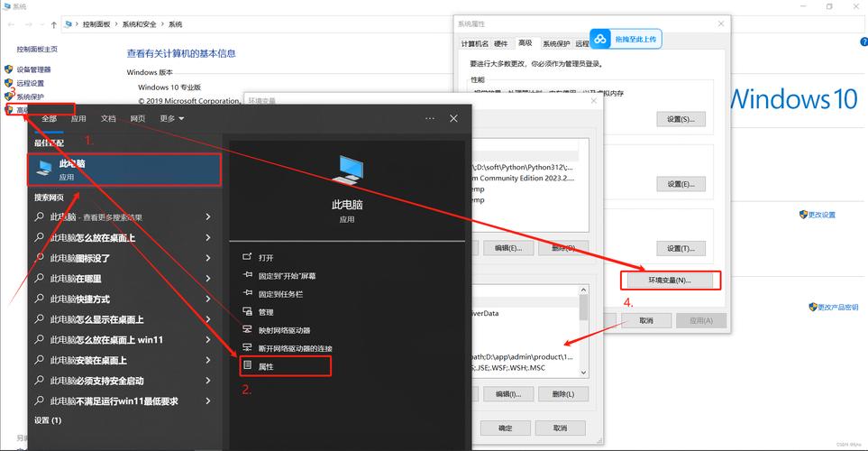
Task: Select the 此电脑 best match result
Action: tap(124, 170)
